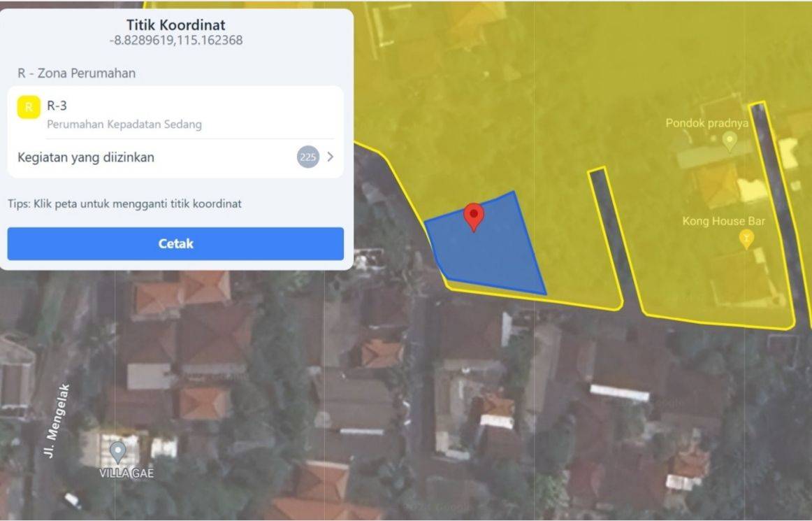This screenshot has width=812, height=521.
Task: Click the VILLA GAE text label
Action: (x=126, y=473)
